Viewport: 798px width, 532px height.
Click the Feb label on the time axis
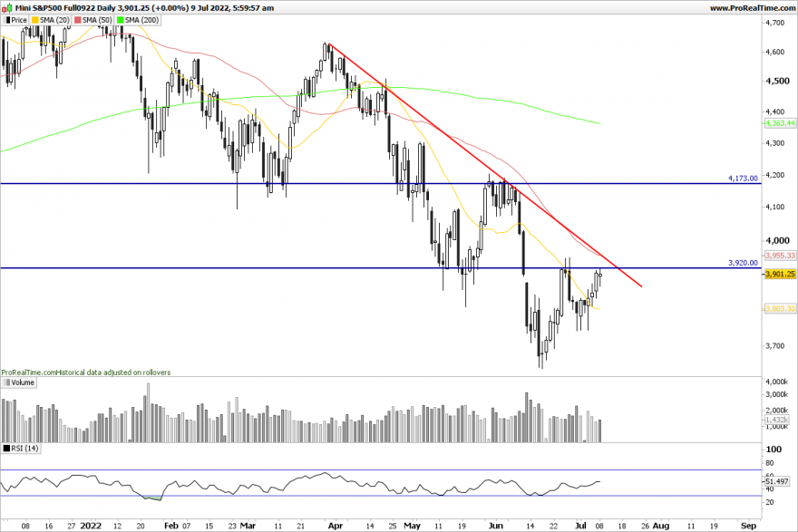[171, 526]
